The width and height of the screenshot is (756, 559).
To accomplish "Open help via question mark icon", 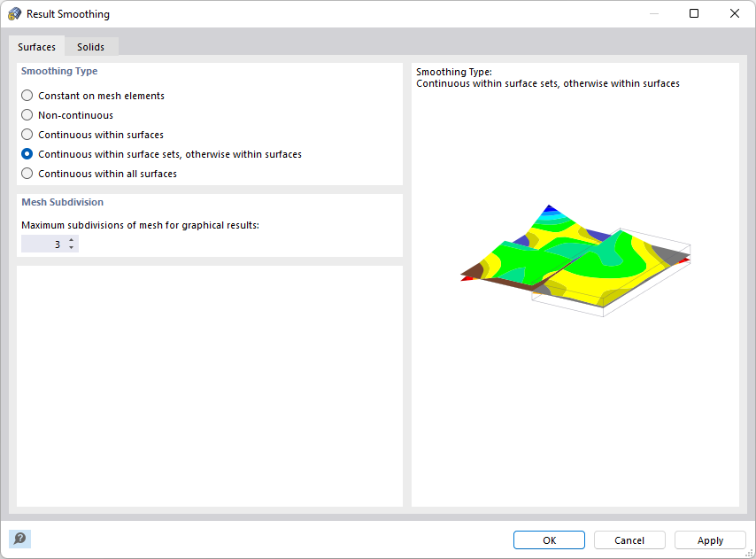I will [x=19, y=539].
